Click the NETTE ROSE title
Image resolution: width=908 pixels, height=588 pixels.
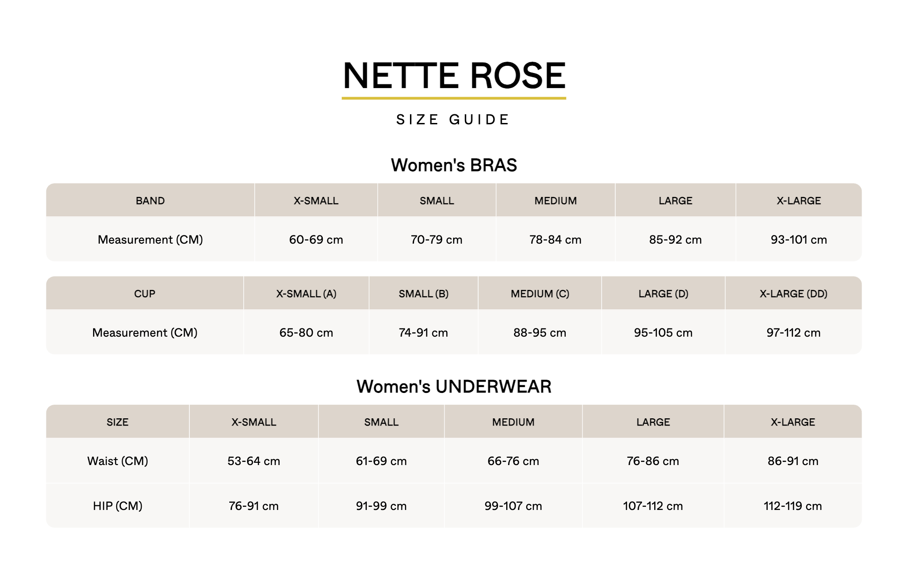454,76
